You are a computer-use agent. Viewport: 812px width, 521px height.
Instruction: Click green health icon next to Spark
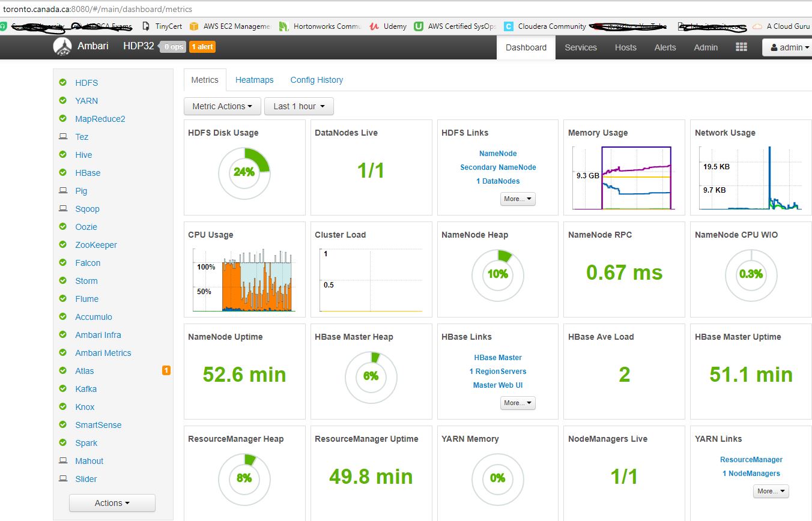[x=62, y=442]
